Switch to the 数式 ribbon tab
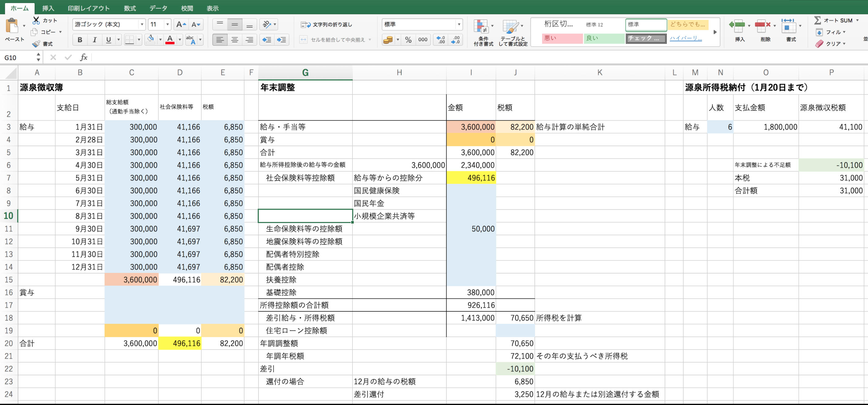The height and width of the screenshot is (405, 868). pyautogui.click(x=129, y=8)
